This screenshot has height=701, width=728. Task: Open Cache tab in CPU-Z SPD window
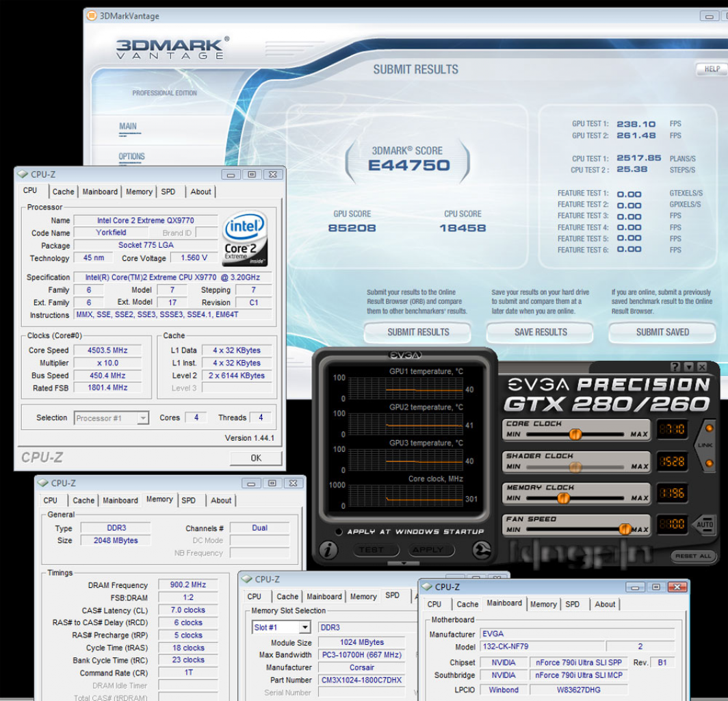(x=287, y=596)
